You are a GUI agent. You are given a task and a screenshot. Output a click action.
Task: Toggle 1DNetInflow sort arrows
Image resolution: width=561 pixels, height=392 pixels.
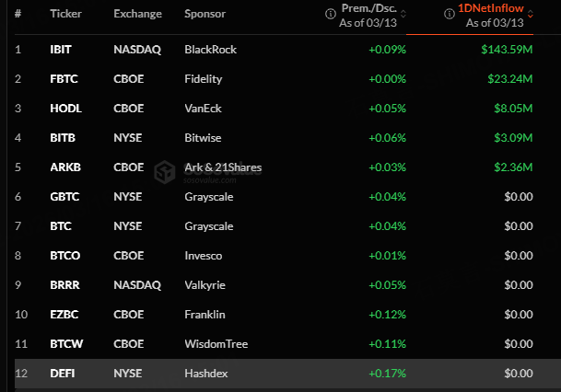(x=531, y=14)
